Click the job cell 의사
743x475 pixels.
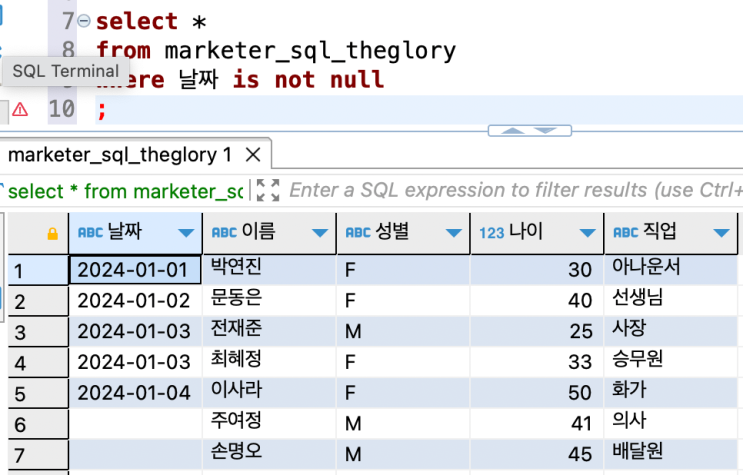click(671, 423)
